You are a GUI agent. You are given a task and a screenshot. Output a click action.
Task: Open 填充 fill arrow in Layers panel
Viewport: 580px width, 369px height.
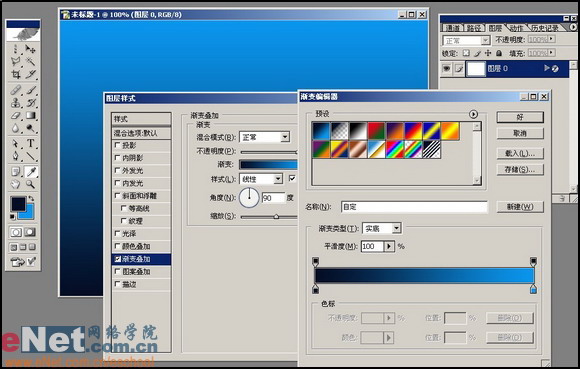[x=551, y=53]
